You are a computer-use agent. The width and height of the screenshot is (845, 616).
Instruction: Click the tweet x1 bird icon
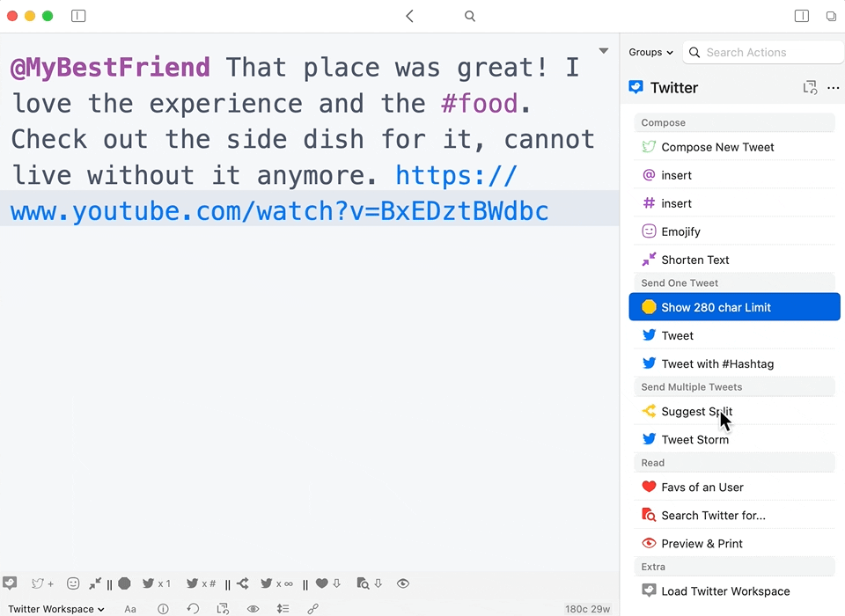157,583
